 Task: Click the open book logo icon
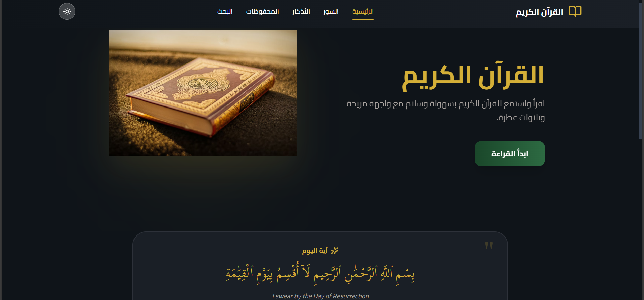(575, 12)
